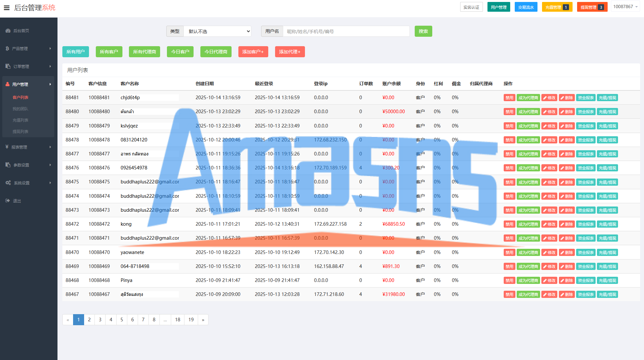Click the red 添加客户+ button
Screen dimensions: 644x360
[x=253, y=52]
